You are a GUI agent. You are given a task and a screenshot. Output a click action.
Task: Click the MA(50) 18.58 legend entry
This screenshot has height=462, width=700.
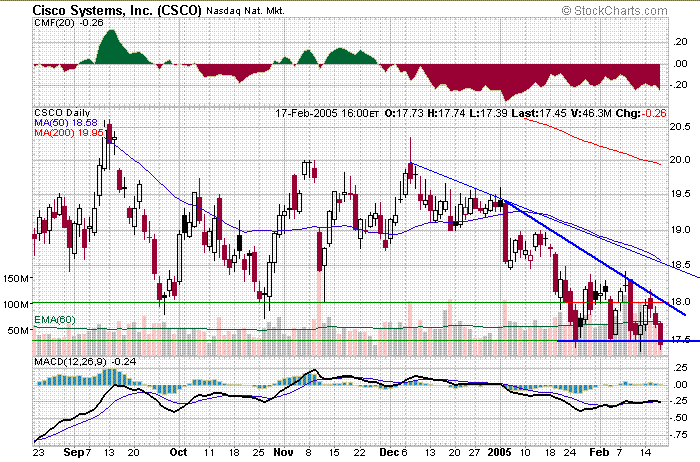coord(66,123)
